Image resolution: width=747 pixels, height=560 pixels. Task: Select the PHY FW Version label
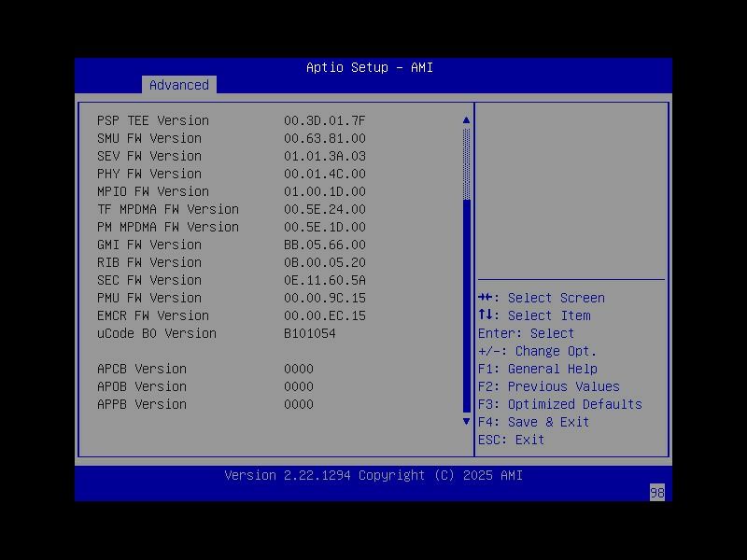(149, 174)
